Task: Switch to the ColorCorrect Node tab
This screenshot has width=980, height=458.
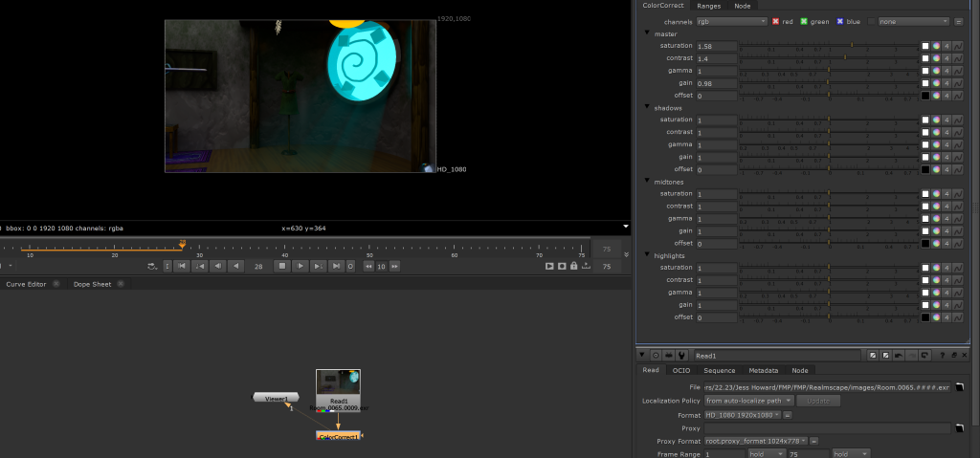Action: (743, 6)
